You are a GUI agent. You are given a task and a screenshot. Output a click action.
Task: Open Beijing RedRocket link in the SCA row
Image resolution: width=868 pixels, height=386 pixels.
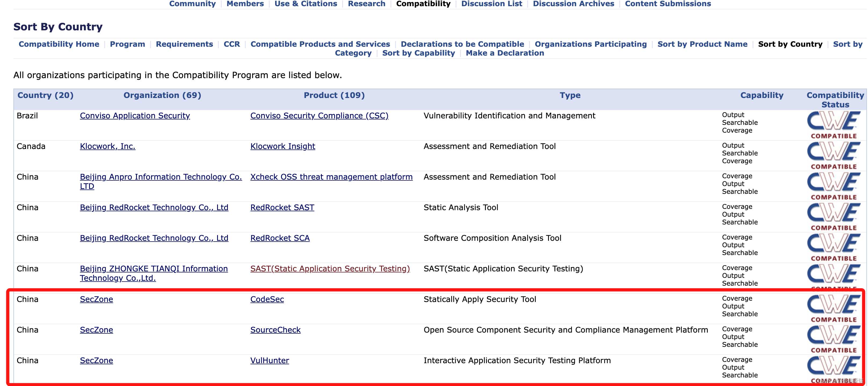coord(154,238)
